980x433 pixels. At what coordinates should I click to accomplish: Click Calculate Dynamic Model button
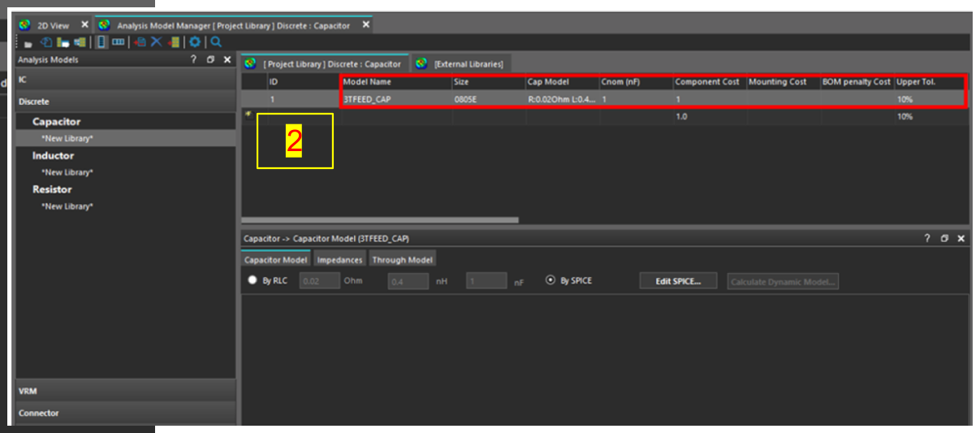(783, 281)
